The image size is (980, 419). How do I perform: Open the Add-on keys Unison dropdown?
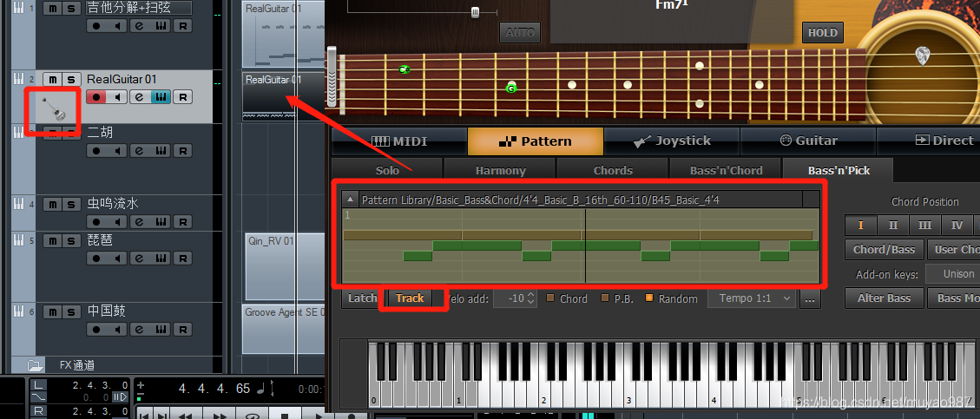[952, 274]
